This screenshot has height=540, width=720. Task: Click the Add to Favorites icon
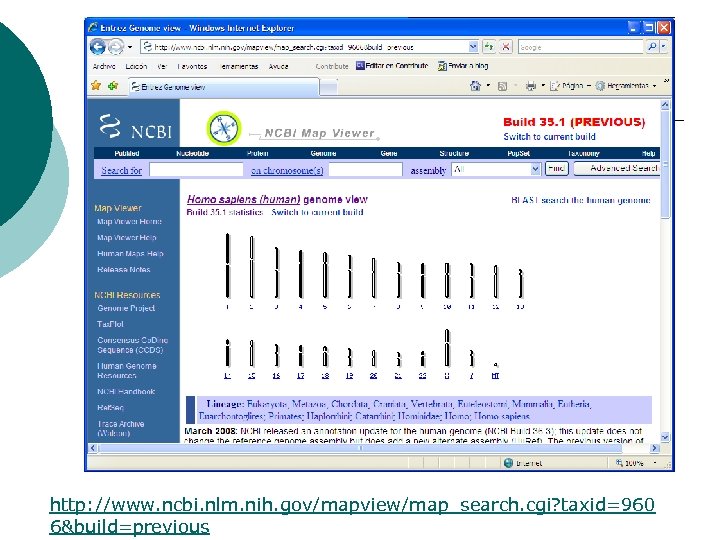click(x=113, y=85)
